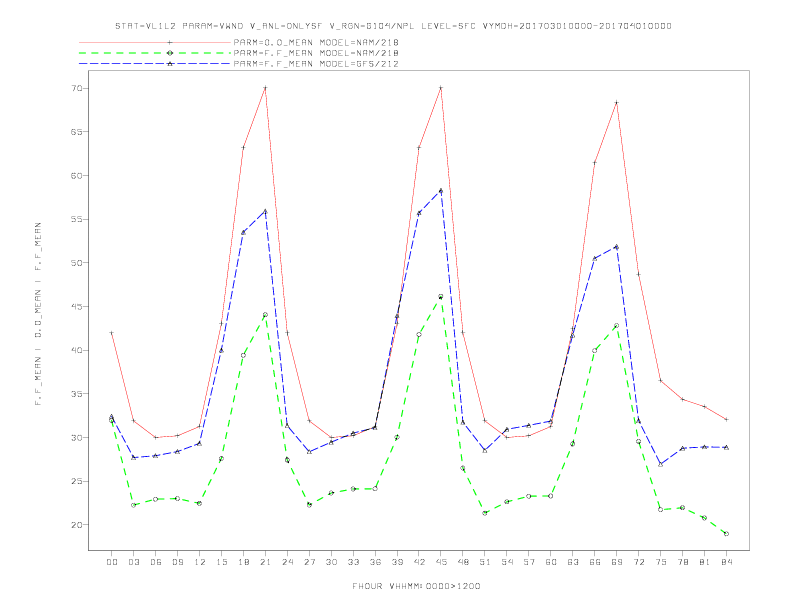Click the x-axis forecast hour label 09
The height and width of the screenshot is (612, 792).
click(177, 562)
